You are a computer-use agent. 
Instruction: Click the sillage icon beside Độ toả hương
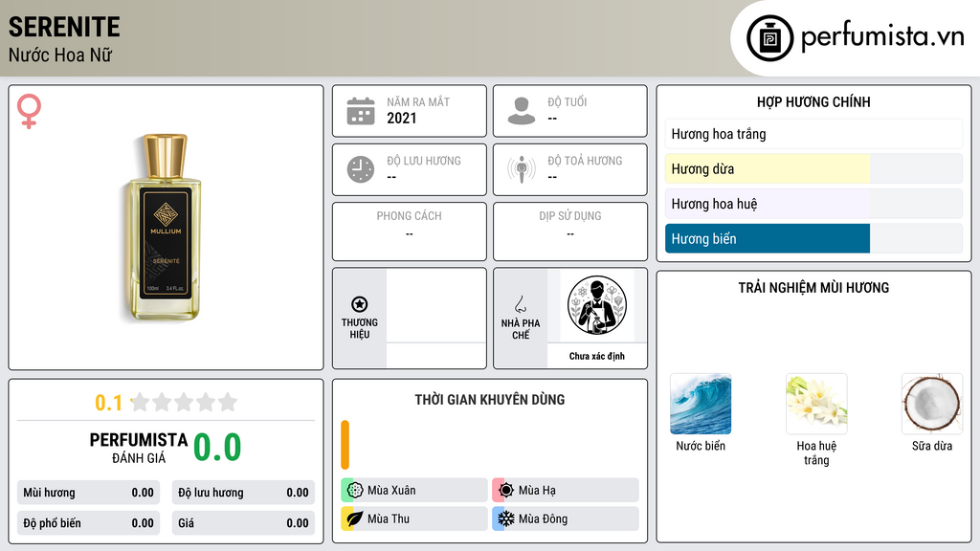(x=522, y=169)
